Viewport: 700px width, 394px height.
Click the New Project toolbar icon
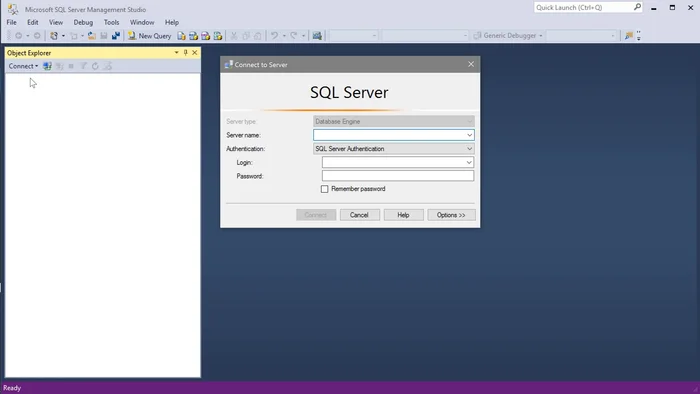tap(54, 36)
